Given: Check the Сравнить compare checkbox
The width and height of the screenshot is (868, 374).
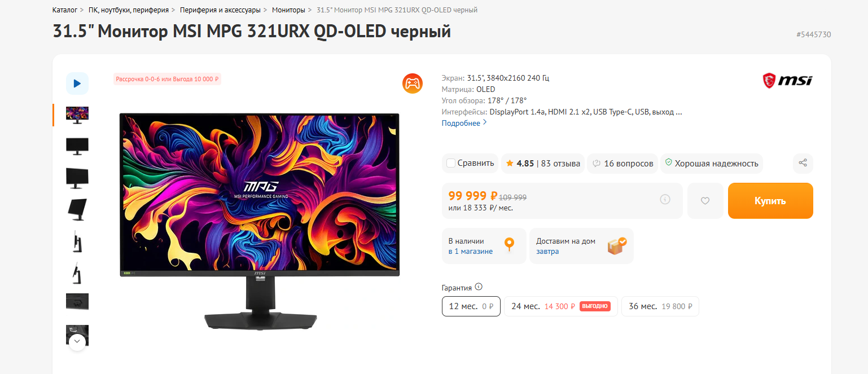Looking at the screenshot, I should point(451,163).
